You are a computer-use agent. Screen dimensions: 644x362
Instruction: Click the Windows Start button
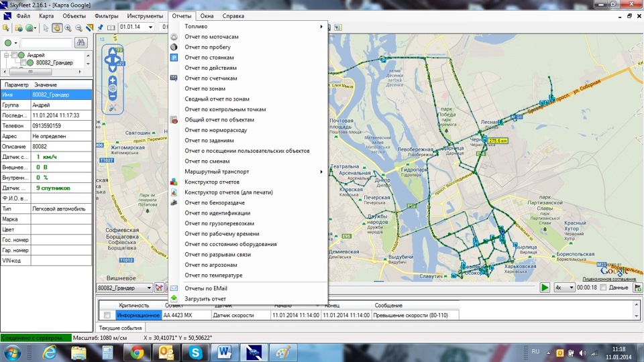(x=12, y=353)
